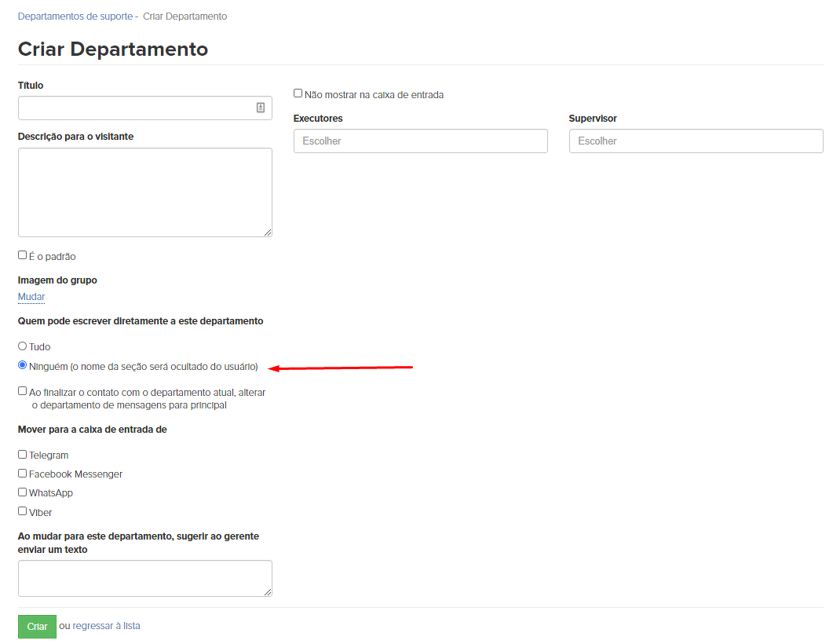Click resize handle of Descrição para o visitante textarea
833x644 pixels.
click(268, 232)
